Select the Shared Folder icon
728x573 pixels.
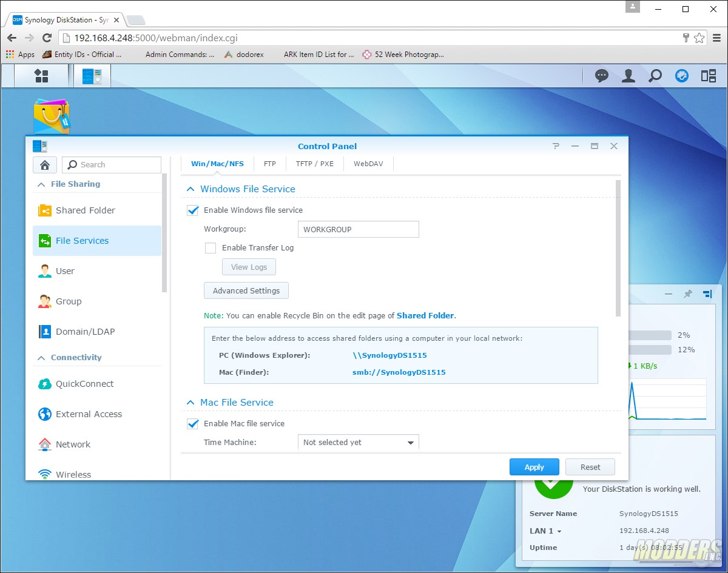pos(45,210)
